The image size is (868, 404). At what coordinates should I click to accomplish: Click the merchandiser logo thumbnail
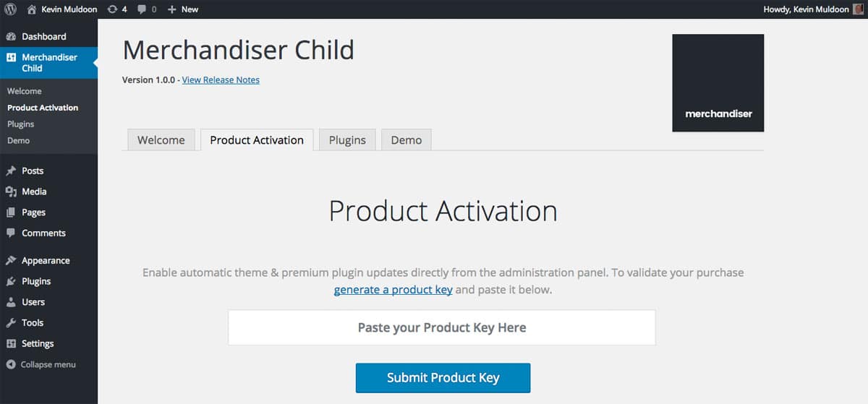pyautogui.click(x=718, y=83)
